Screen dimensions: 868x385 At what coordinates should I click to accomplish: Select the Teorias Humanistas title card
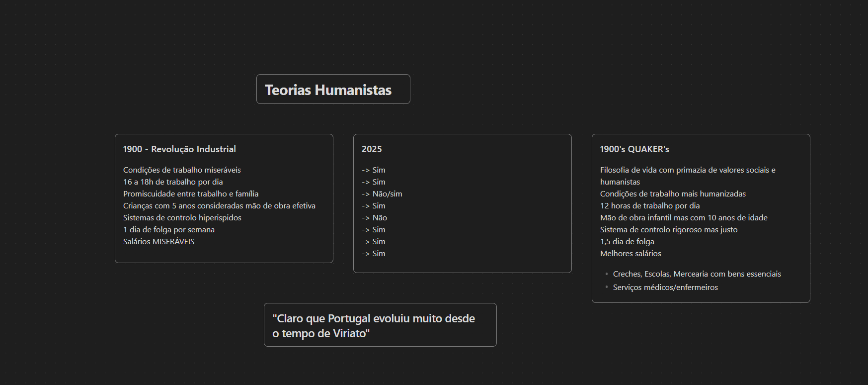pyautogui.click(x=328, y=90)
